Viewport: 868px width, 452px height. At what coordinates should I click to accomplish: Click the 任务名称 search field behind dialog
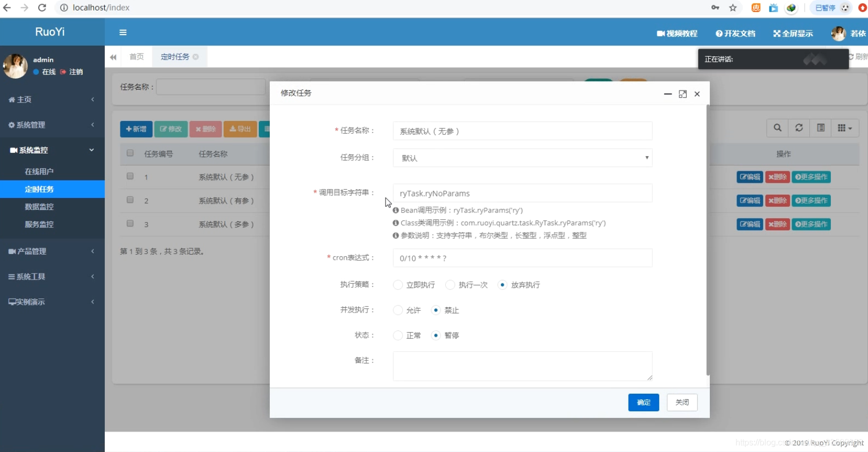(211, 87)
